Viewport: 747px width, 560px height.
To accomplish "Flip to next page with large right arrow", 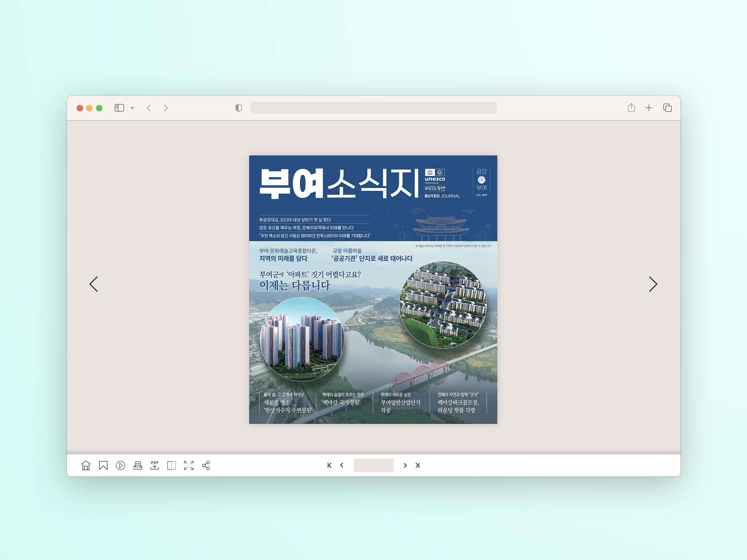I will pyautogui.click(x=653, y=284).
